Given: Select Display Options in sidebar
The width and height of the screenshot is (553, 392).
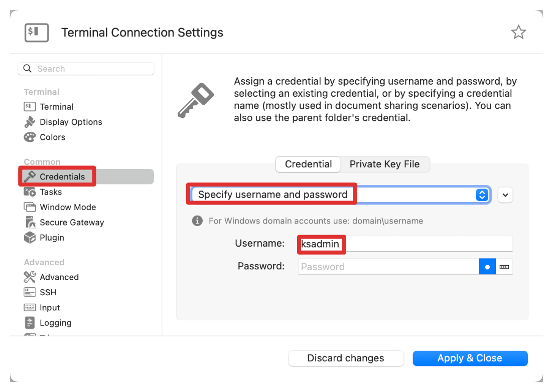Looking at the screenshot, I should tap(70, 122).
